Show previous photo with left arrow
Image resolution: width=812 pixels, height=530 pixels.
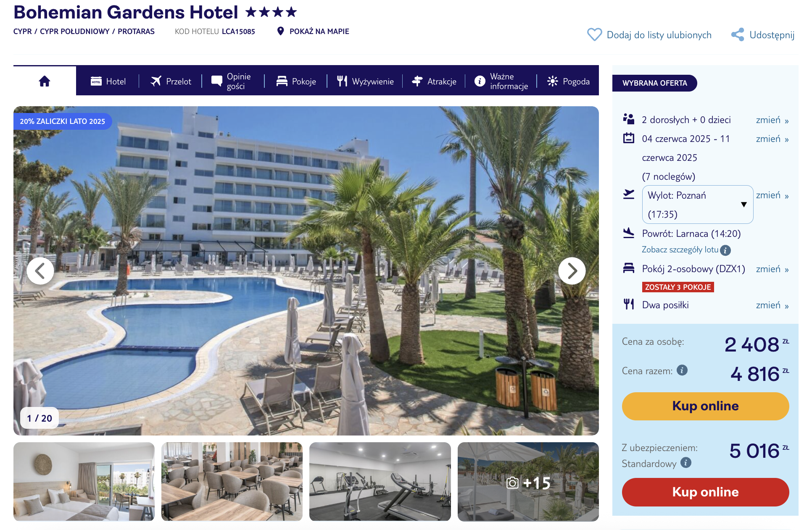point(40,271)
